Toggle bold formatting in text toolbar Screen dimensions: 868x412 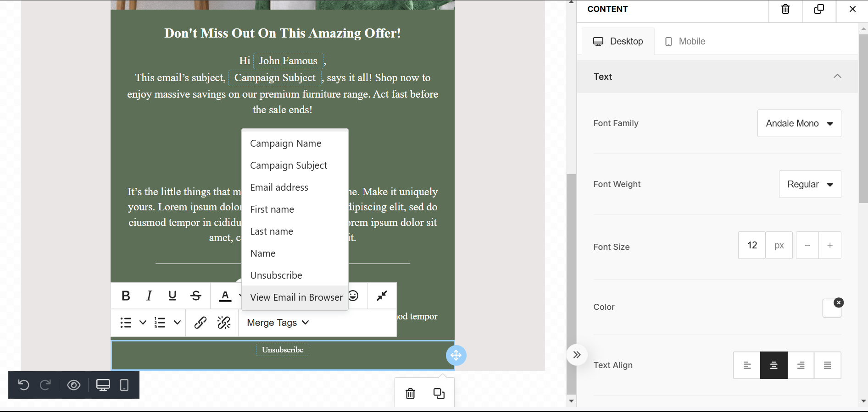point(126,296)
